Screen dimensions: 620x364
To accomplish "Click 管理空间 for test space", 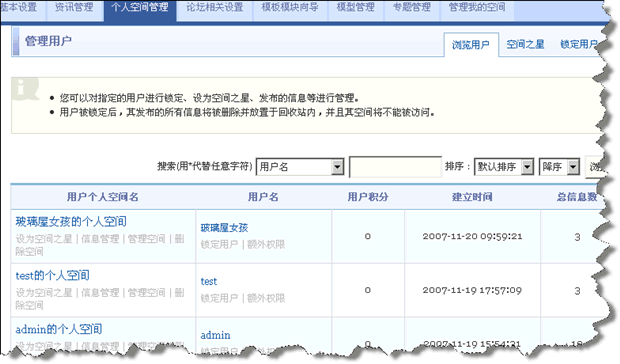I will [x=146, y=292].
